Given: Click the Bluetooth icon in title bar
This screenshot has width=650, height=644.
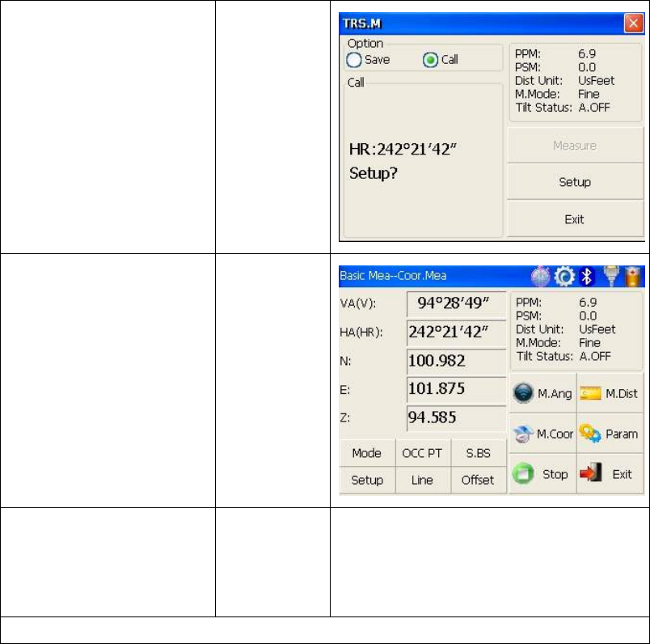Looking at the screenshot, I should point(587,277).
